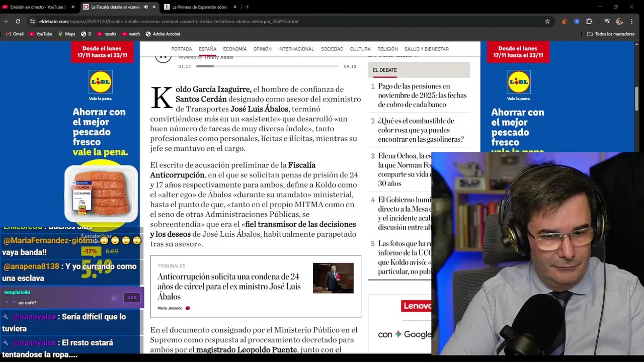Select the 'La Fiscalía detalla' tab
644x362 pixels.
[119, 7]
